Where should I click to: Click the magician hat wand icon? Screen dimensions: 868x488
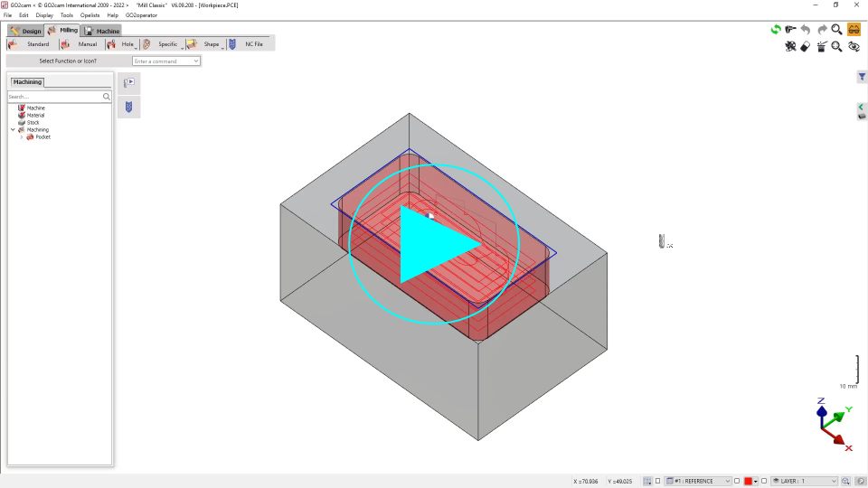click(821, 47)
